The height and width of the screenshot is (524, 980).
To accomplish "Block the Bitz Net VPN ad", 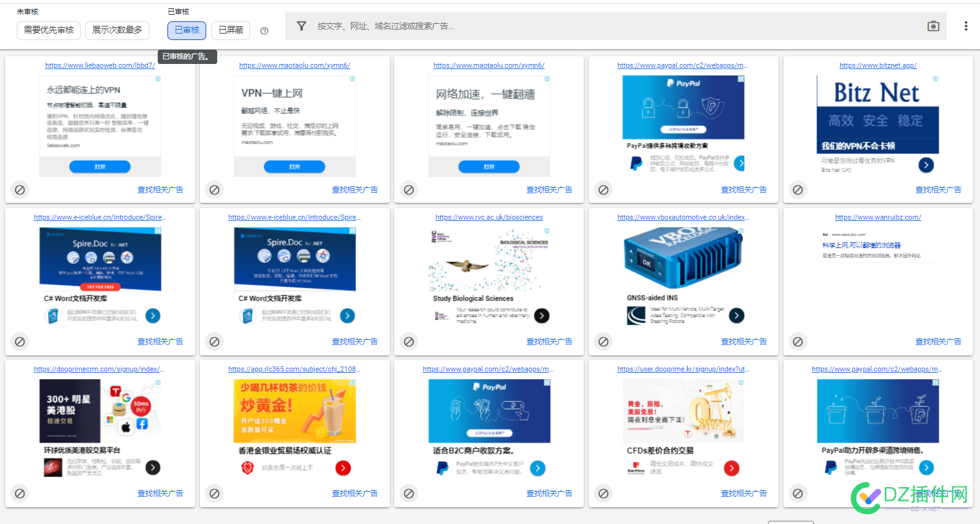I will point(798,190).
